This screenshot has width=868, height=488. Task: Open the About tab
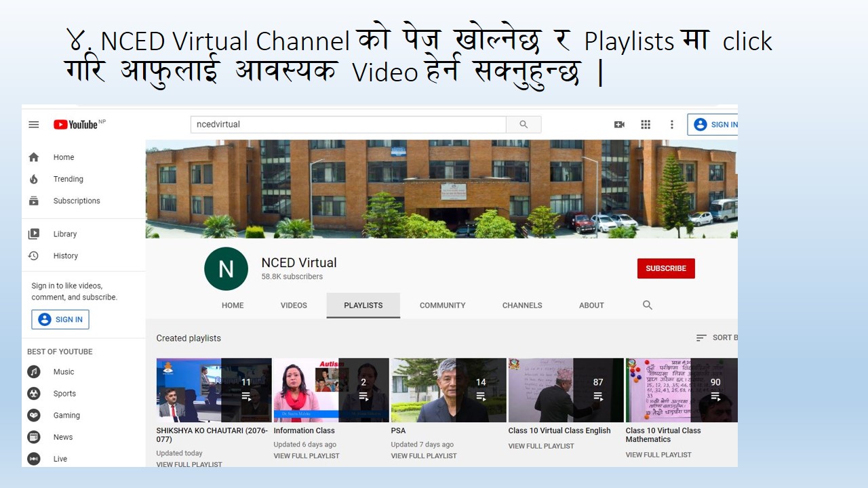click(591, 306)
